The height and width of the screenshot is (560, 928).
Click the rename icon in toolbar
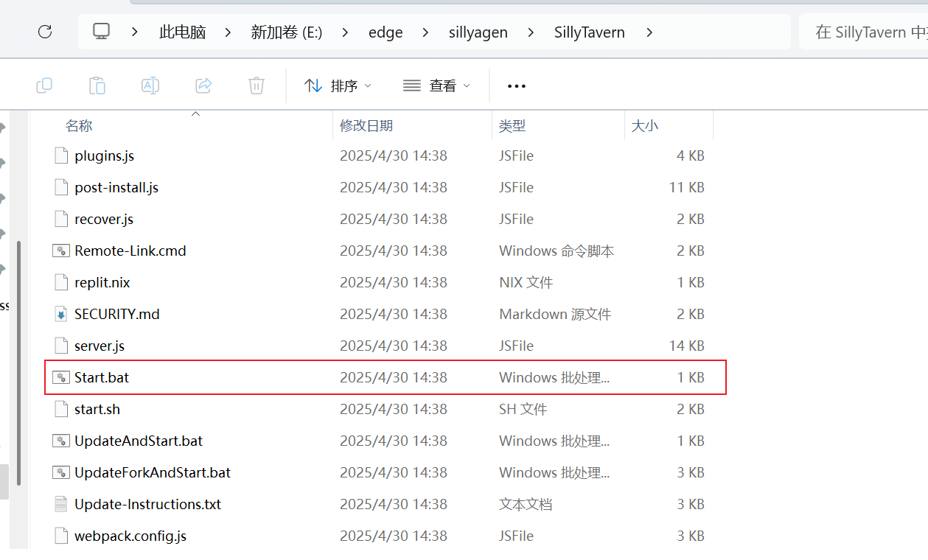pos(150,85)
